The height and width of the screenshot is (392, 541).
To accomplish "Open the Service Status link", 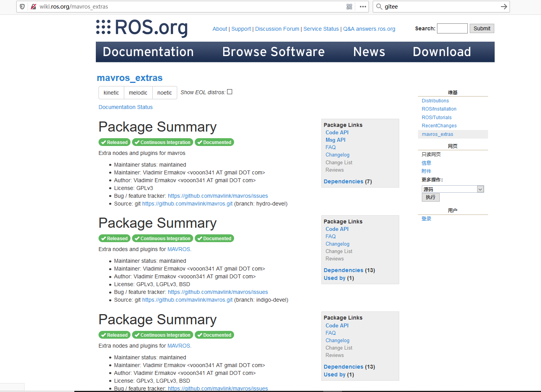I will (321, 29).
